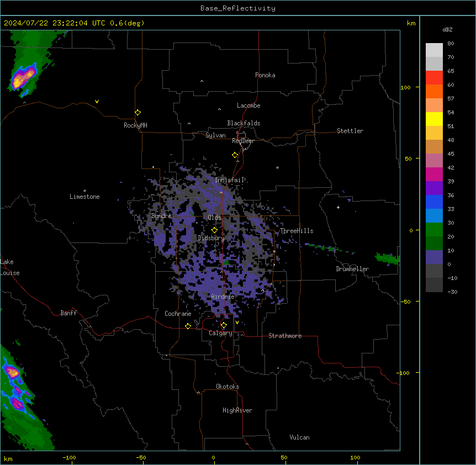The image size is (476, 465).
Task: Select the ThreeHills label
Action: click(x=297, y=231)
